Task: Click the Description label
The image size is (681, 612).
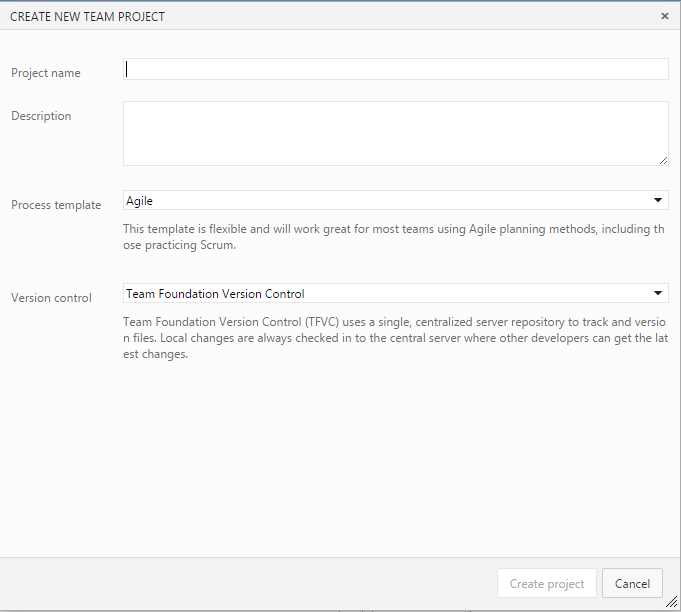Action: point(41,116)
